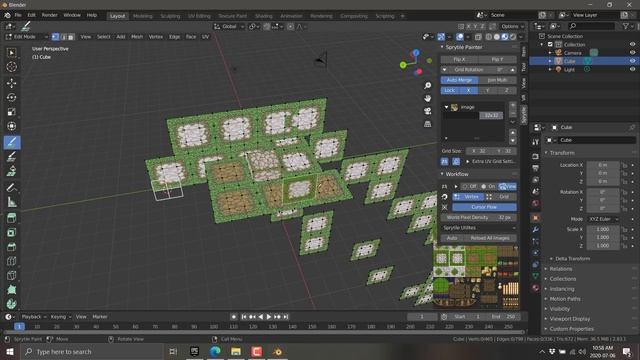The image size is (640, 360).
Task: Select the Select Box tool
Action: 11,53
